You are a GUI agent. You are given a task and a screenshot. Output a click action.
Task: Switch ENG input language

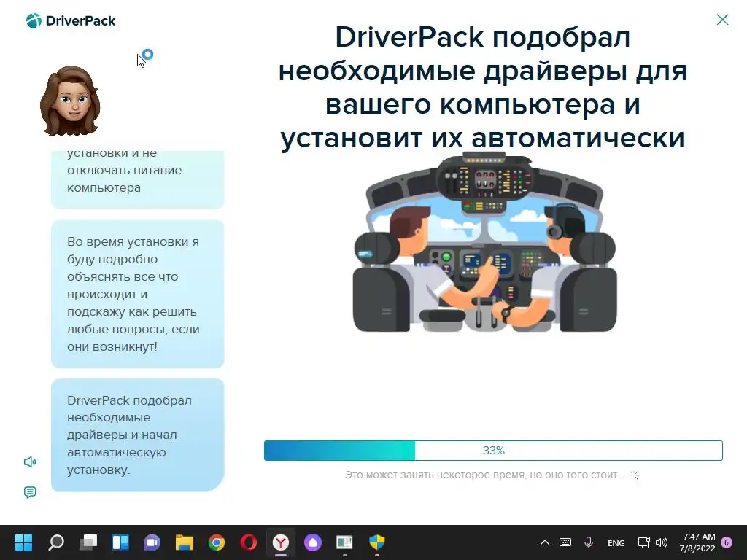(616, 542)
